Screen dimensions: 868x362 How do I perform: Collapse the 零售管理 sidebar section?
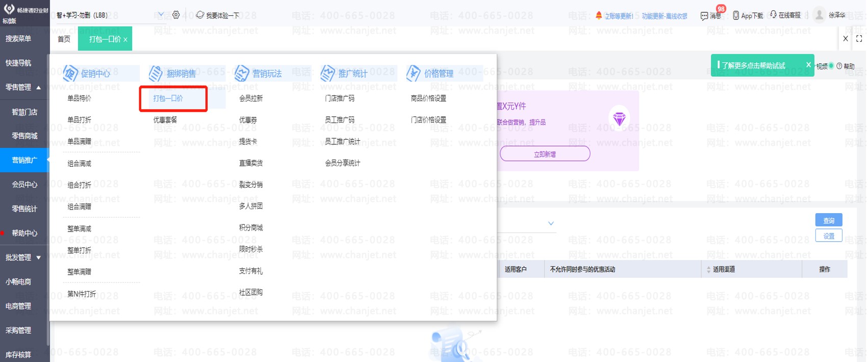tap(38, 88)
